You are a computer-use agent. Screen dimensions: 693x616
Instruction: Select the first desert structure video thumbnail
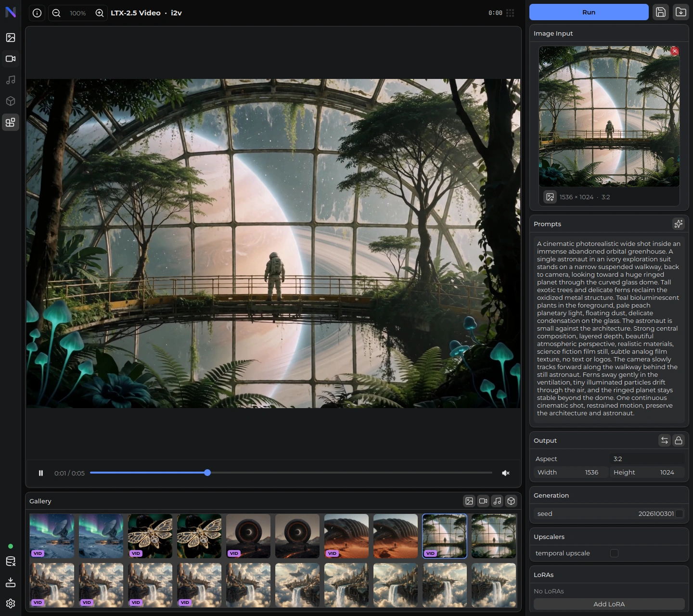click(x=346, y=536)
